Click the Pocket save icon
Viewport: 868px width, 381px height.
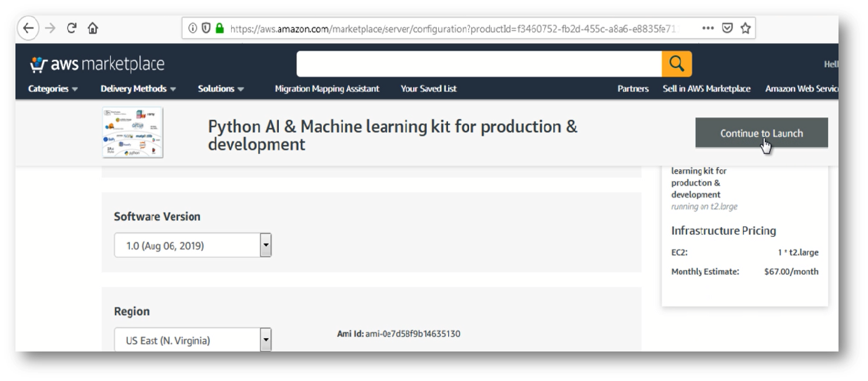pyautogui.click(x=728, y=30)
